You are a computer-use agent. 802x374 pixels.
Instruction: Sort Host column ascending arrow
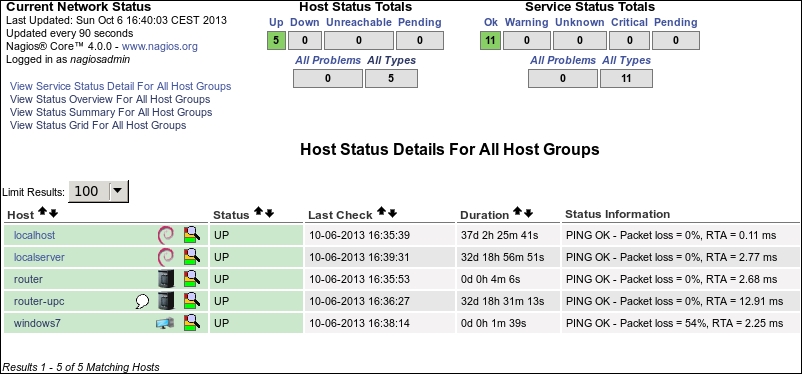42,212
